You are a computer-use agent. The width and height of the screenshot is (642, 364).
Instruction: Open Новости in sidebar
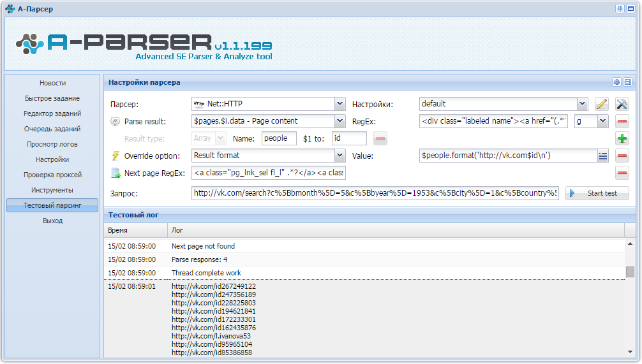(52, 83)
